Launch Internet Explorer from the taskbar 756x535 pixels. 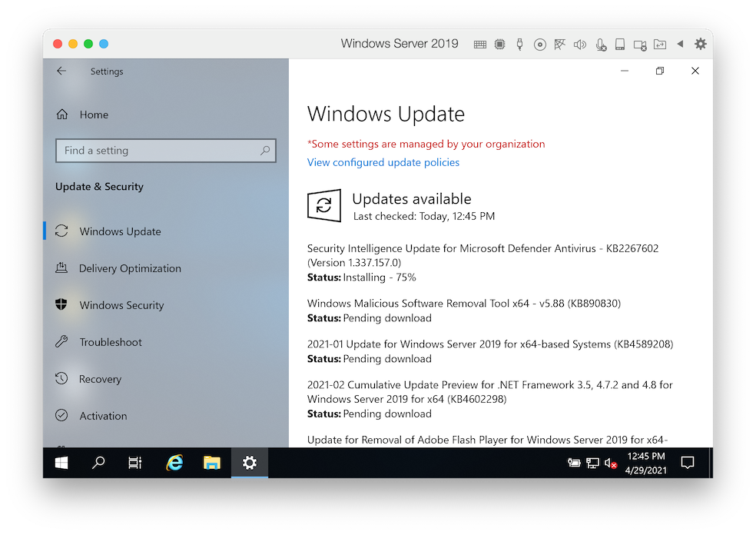175,463
